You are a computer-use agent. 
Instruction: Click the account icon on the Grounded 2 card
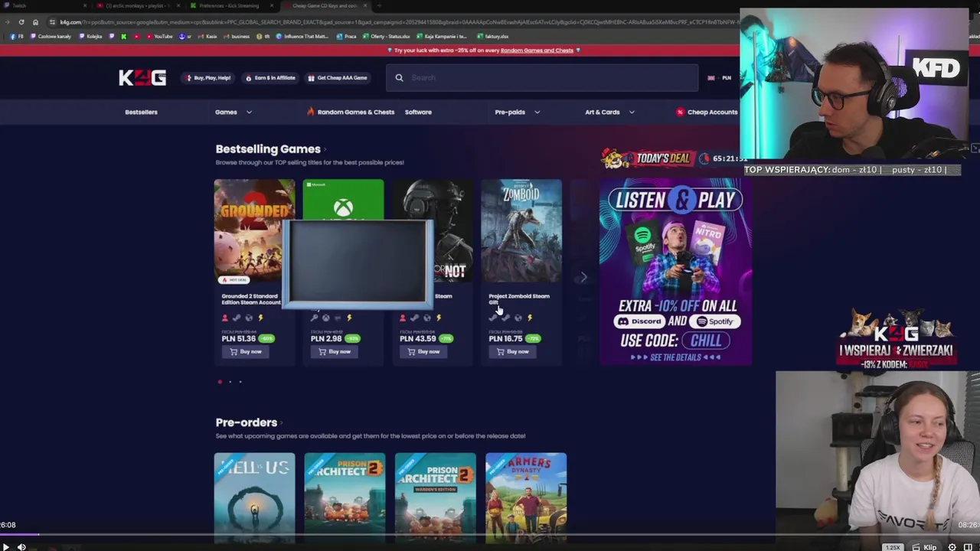(x=224, y=318)
